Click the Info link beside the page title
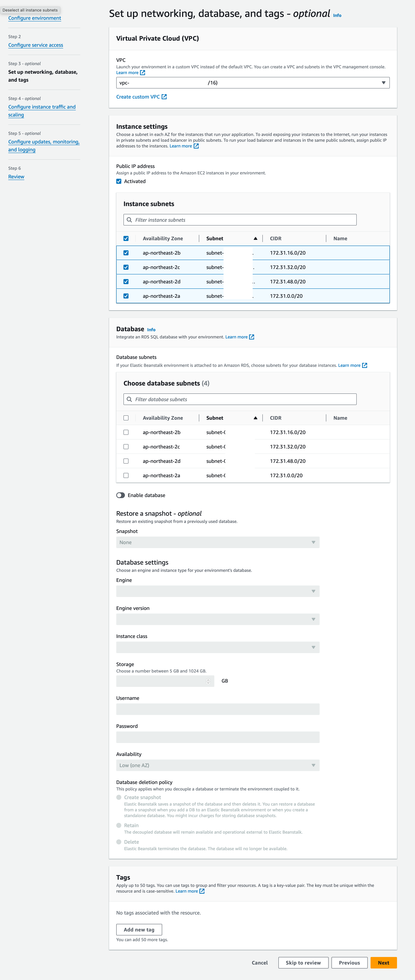This screenshot has width=415, height=980. [x=337, y=16]
